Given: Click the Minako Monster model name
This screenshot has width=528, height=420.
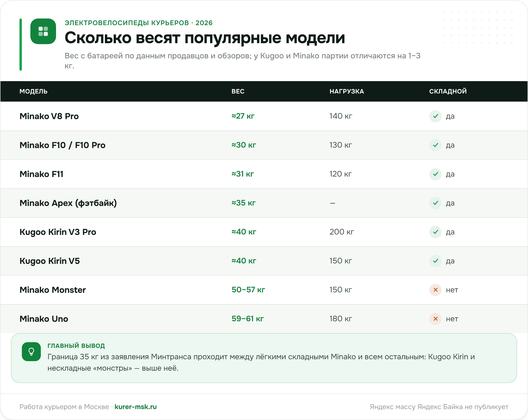Looking at the screenshot, I should [53, 290].
